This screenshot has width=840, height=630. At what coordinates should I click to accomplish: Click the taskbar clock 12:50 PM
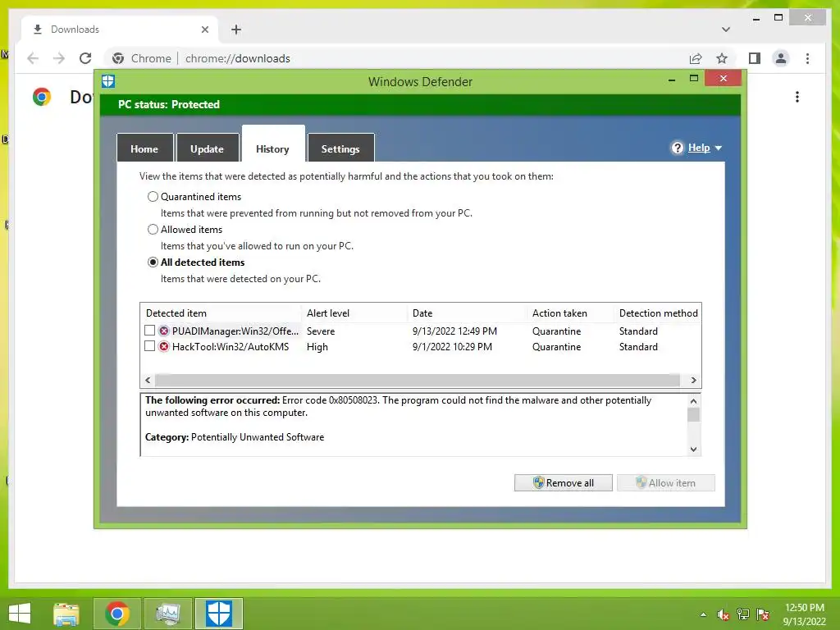tap(804, 608)
